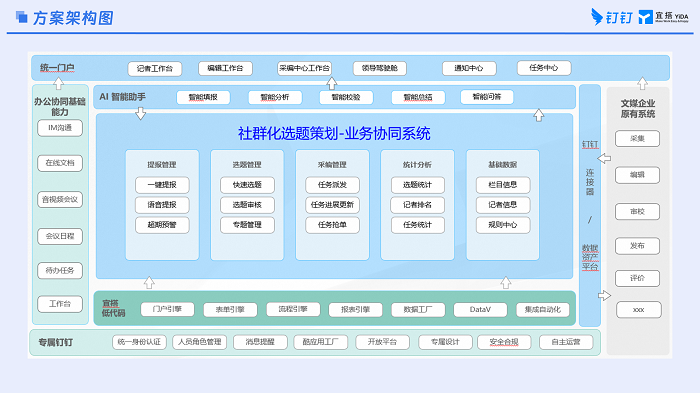Click the 评价 box

point(638,278)
